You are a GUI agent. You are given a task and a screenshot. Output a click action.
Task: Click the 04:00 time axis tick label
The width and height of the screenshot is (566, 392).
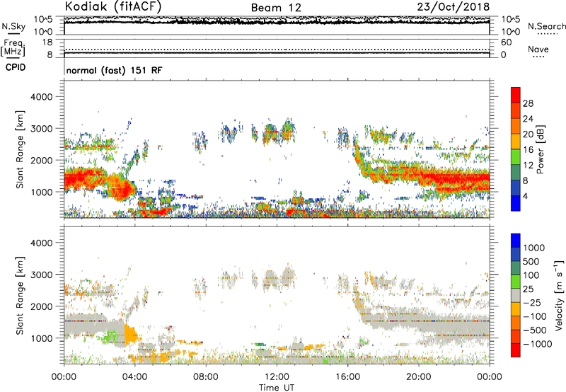[134, 377]
